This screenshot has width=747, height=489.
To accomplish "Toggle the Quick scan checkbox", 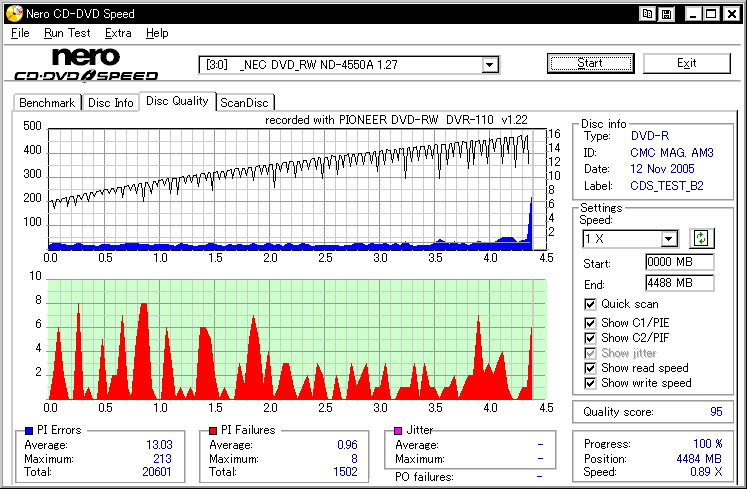I will [590, 304].
